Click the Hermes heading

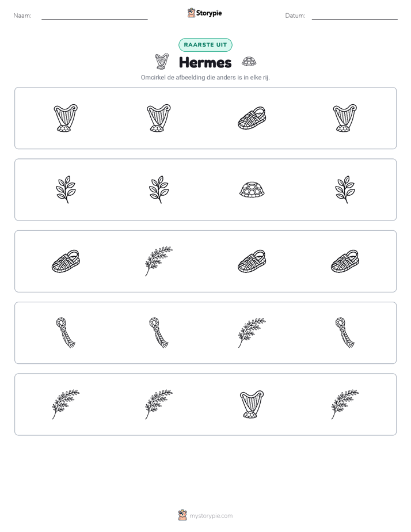205,62
